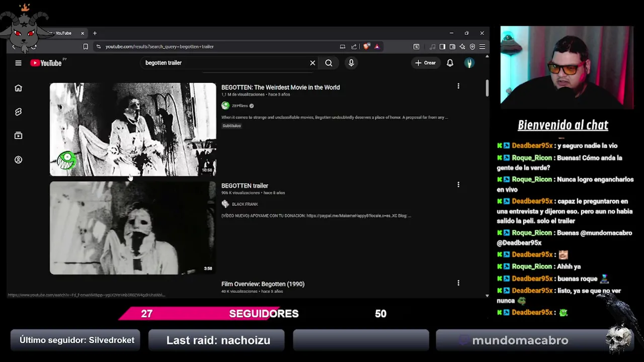Open the Brave browser main menu
Screen dimensions: 644x362
pos(482,46)
